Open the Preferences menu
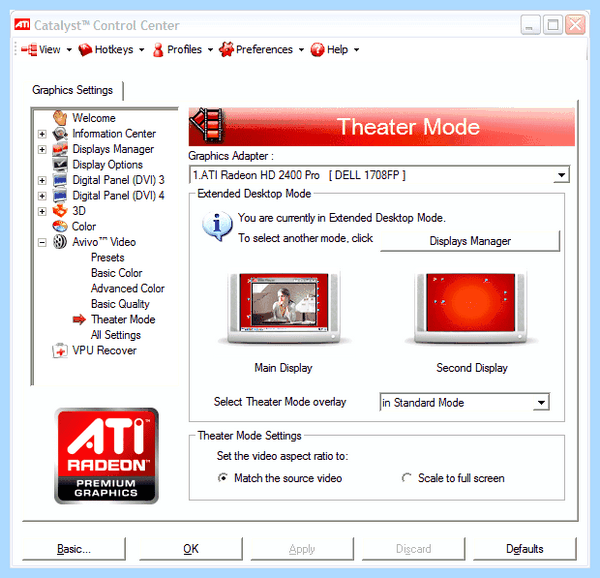 [262, 50]
